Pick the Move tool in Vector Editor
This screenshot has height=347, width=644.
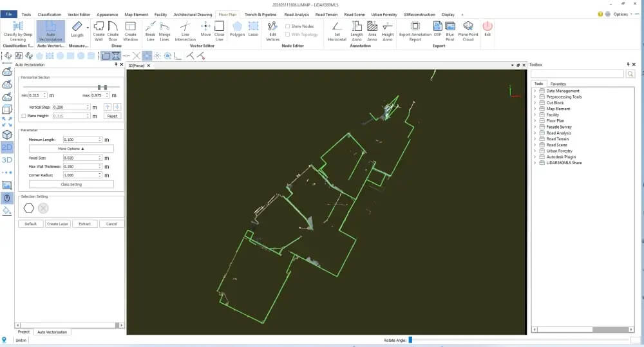point(205,29)
